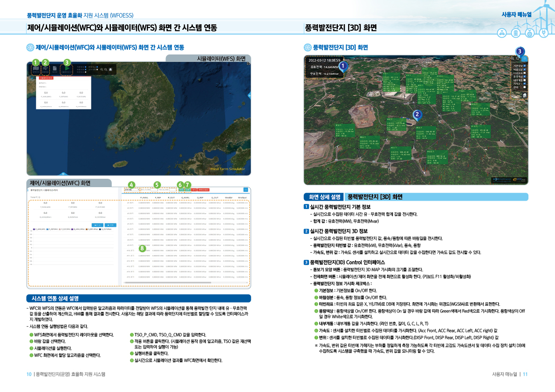This screenshot has width=555, height=392.
Task: Click the round logo beside the WFC/WFS section heading
Action: click(30, 47)
